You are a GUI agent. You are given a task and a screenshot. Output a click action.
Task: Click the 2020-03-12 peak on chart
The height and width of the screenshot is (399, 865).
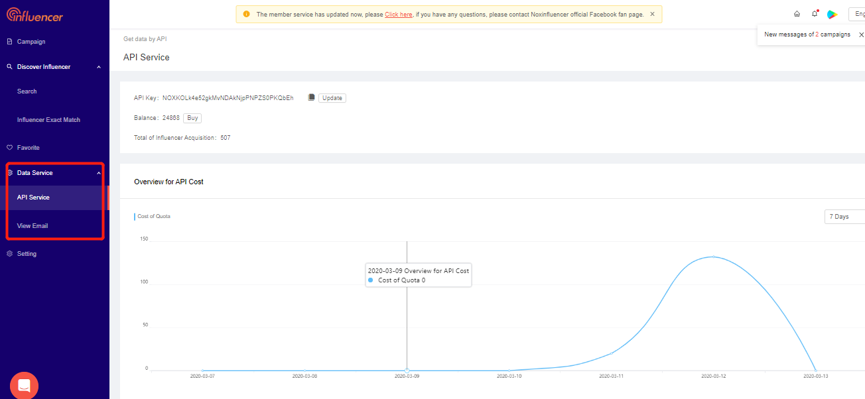click(x=713, y=257)
